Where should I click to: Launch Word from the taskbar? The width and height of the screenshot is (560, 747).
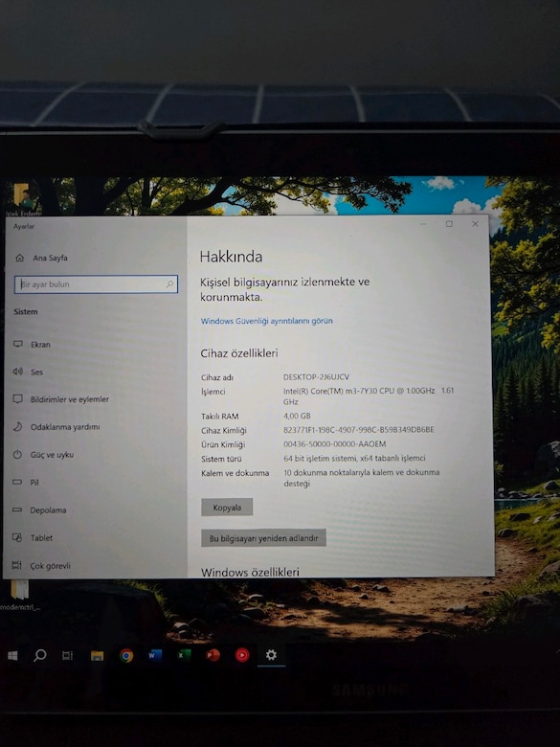click(155, 655)
